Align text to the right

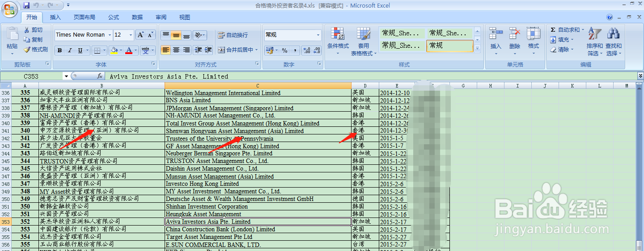click(186, 50)
